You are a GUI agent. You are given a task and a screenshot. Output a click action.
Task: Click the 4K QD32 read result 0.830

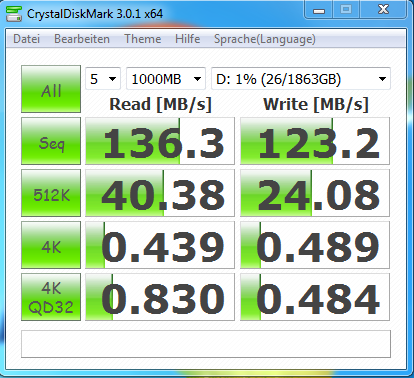click(160, 297)
